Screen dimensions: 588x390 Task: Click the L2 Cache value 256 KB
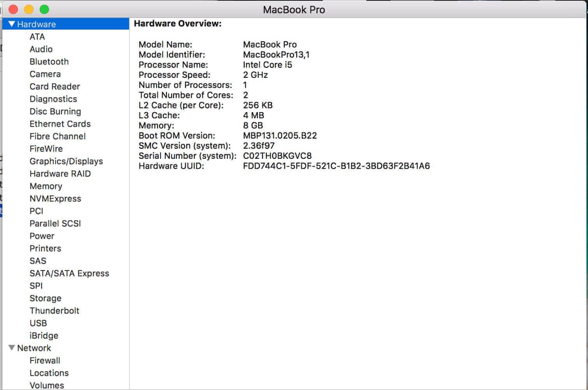[258, 105]
